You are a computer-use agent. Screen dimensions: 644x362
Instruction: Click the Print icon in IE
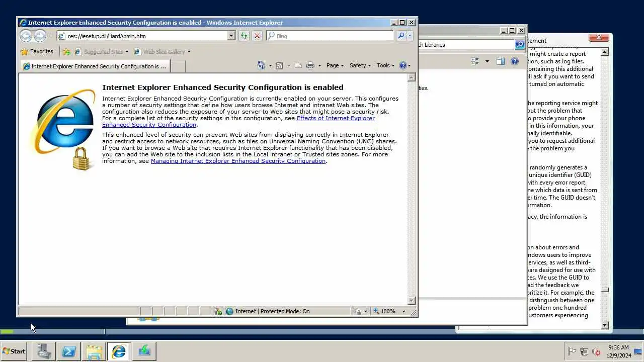click(310, 65)
